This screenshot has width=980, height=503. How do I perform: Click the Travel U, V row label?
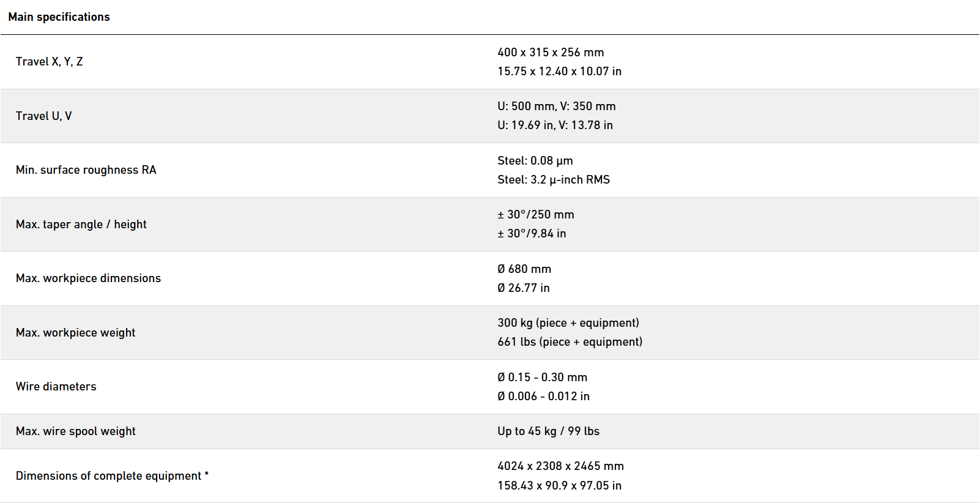(43, 116)
